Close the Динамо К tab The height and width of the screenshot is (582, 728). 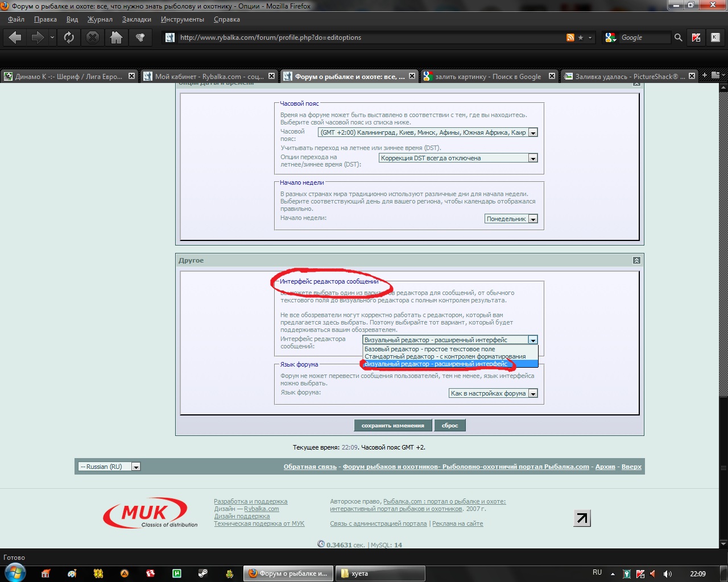[x=132, y=76]
